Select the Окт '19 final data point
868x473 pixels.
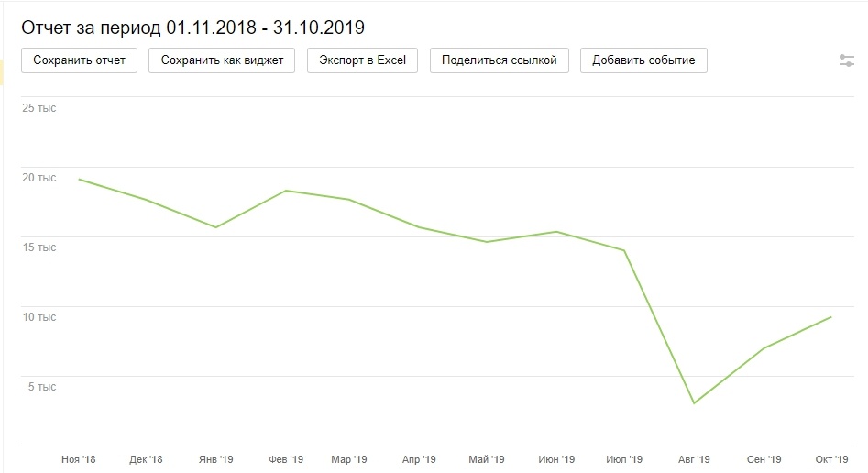[831, 317]
